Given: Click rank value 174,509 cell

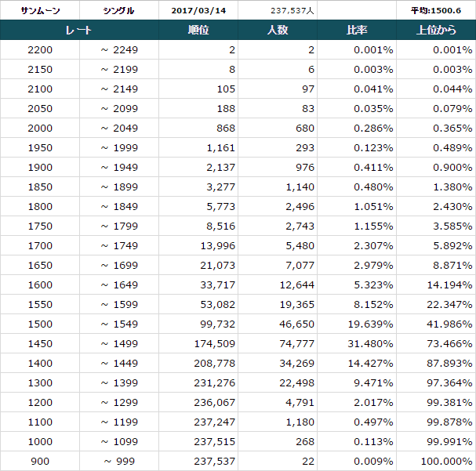Looking at the screenshot, I should (198, 343).
